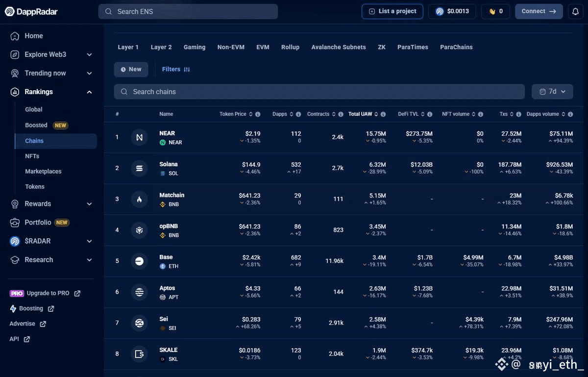The width and height of the screenshot is (588, 377).
Task: Click the DappRadar logo in header
Action: point(31,11)
